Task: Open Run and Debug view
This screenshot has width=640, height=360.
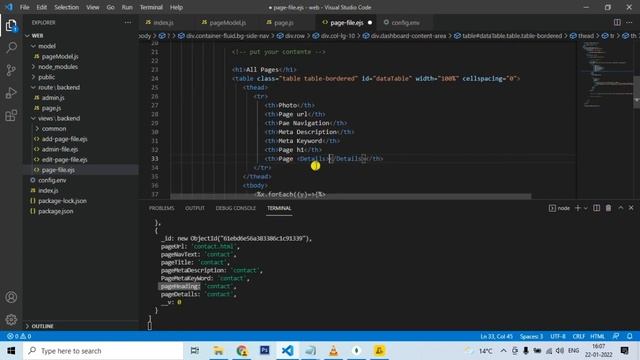Action: 11,93
